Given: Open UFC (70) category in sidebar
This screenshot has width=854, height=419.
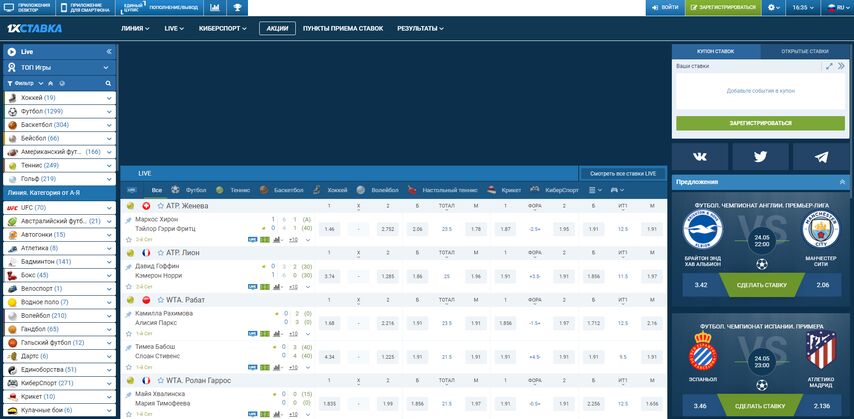Looking at the screenshot, I should coord(59,208).
